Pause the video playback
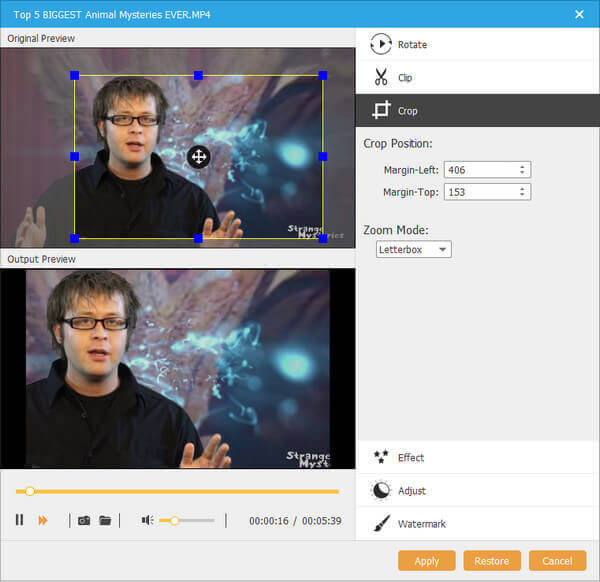600x582 pixels. tap(19, 520)
